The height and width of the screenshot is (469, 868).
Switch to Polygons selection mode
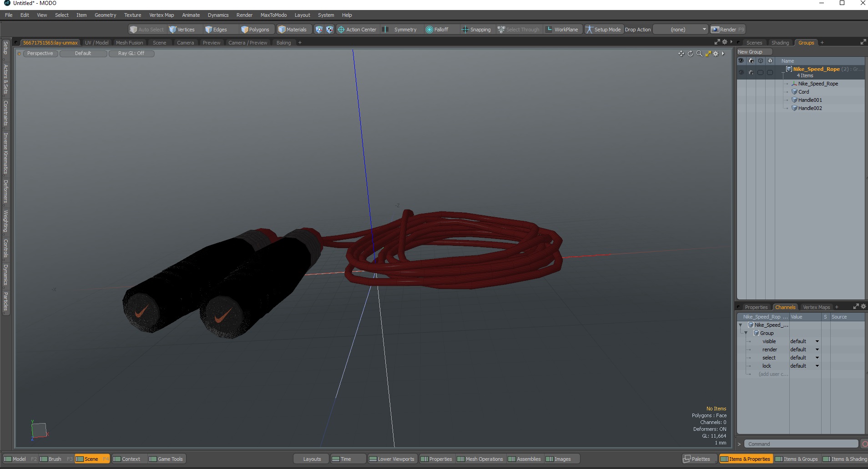click(x=256, y=30)
